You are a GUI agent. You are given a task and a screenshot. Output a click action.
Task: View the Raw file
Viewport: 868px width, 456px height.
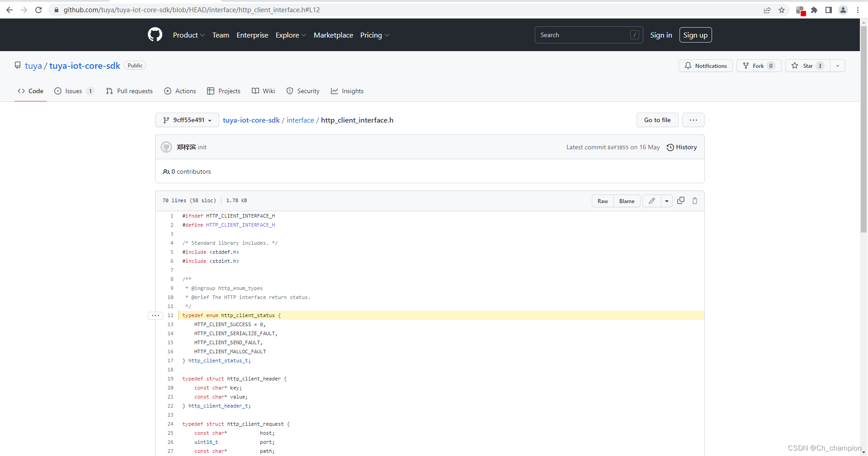point(603,201)
